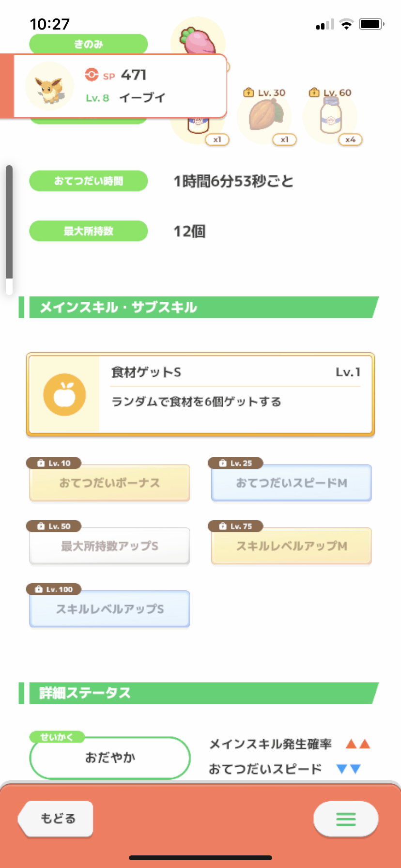Tap the blue down arrows beside おてつだいスピード
This screenshot has width=401, height=868.
[348, 769]
